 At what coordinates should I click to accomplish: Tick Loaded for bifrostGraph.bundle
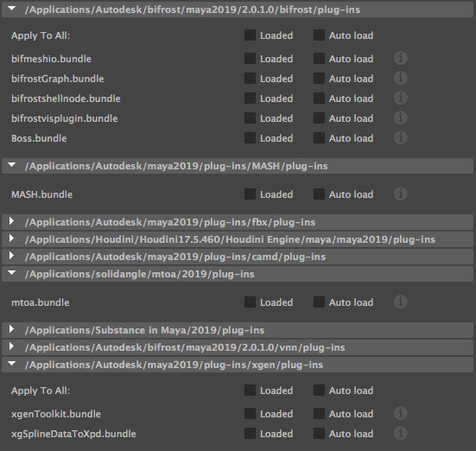coord(250,79)
